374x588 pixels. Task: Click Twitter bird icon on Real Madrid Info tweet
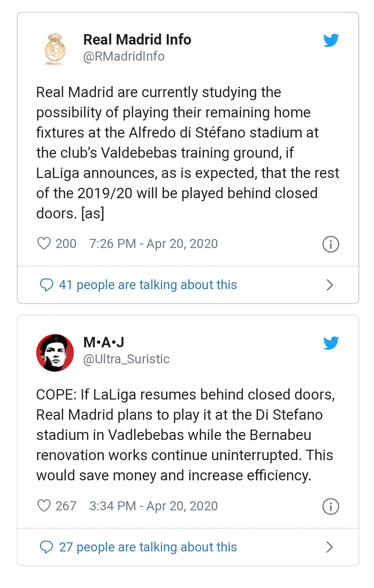330,40
